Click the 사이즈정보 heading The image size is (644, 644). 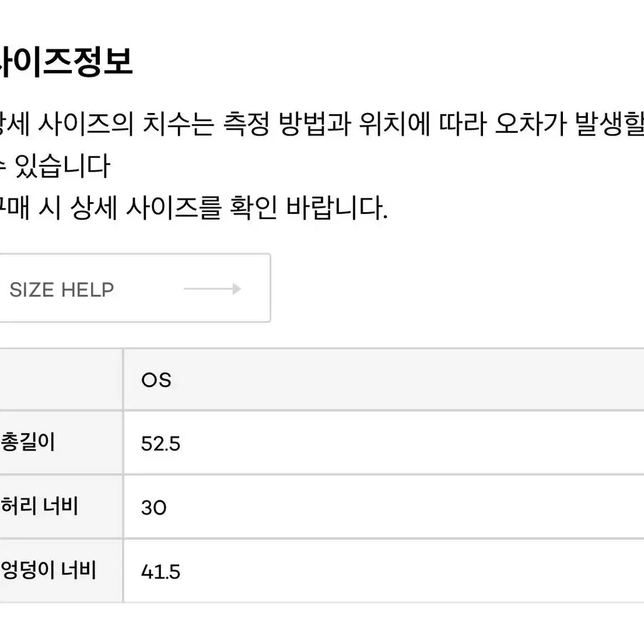click(66, 62)
